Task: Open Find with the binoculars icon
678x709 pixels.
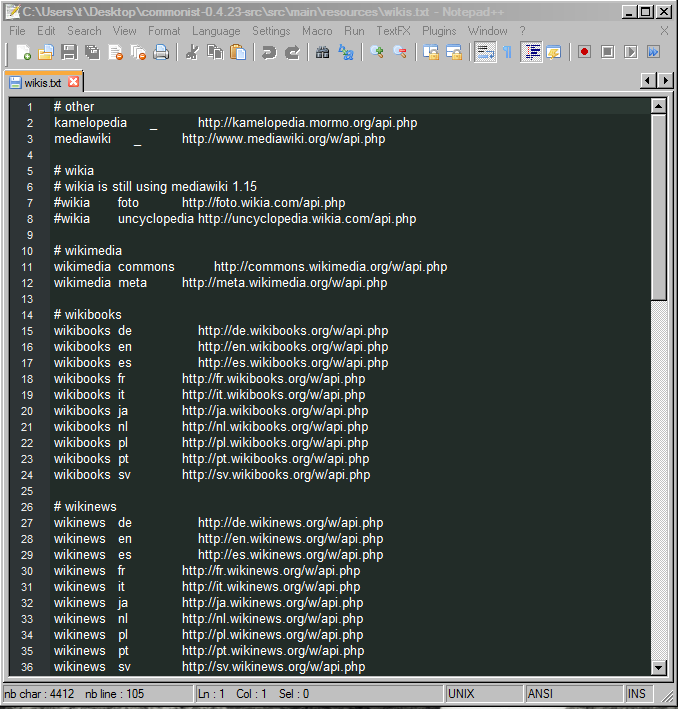Action: coord(322,53)
